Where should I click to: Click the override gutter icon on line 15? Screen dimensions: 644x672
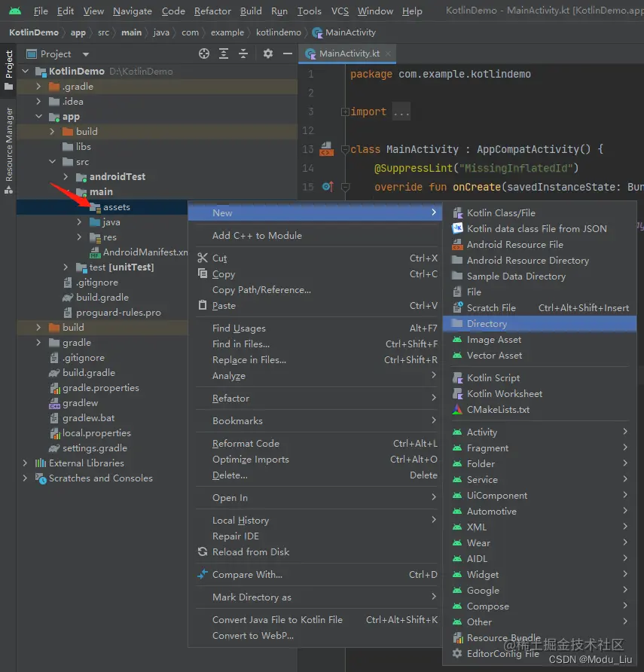[328, 186]
